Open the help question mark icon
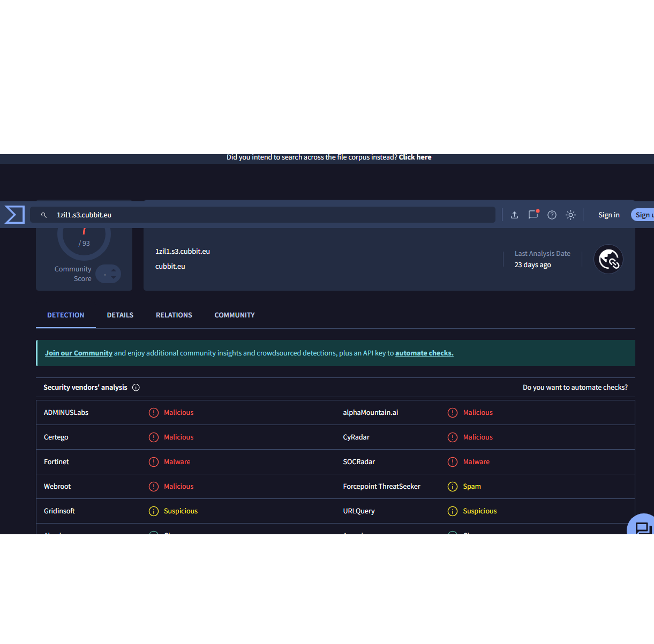The image size is (654, 644). (552, 215)
